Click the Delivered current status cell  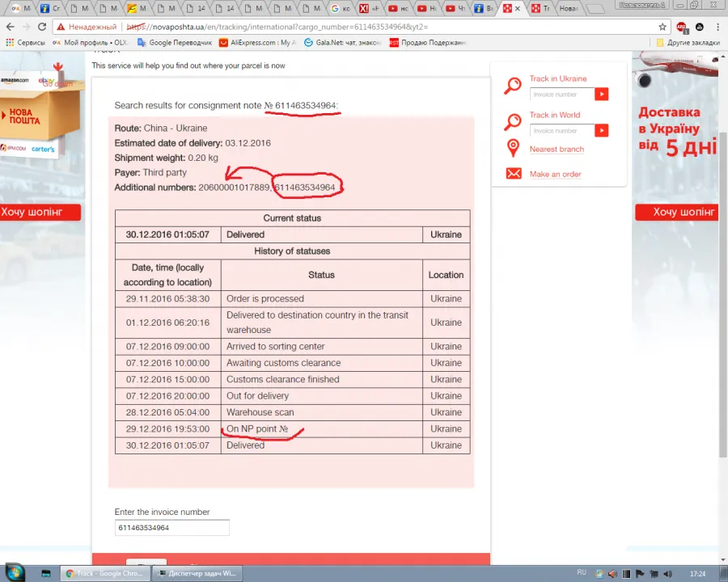click(x=321, y=234)
